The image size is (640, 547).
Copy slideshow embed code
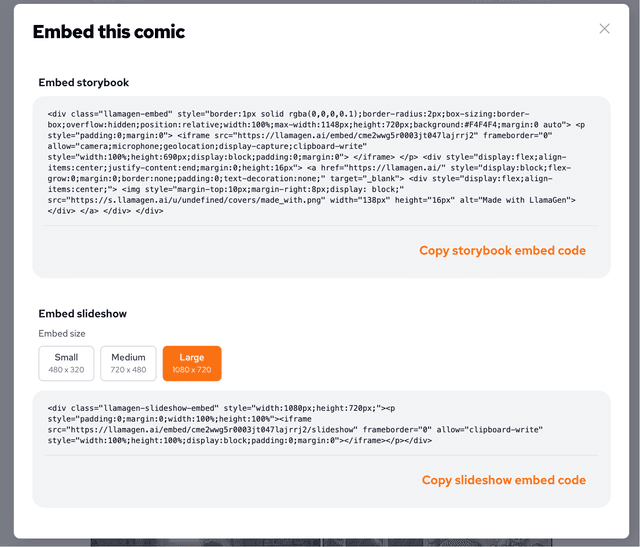click(504, 480)
